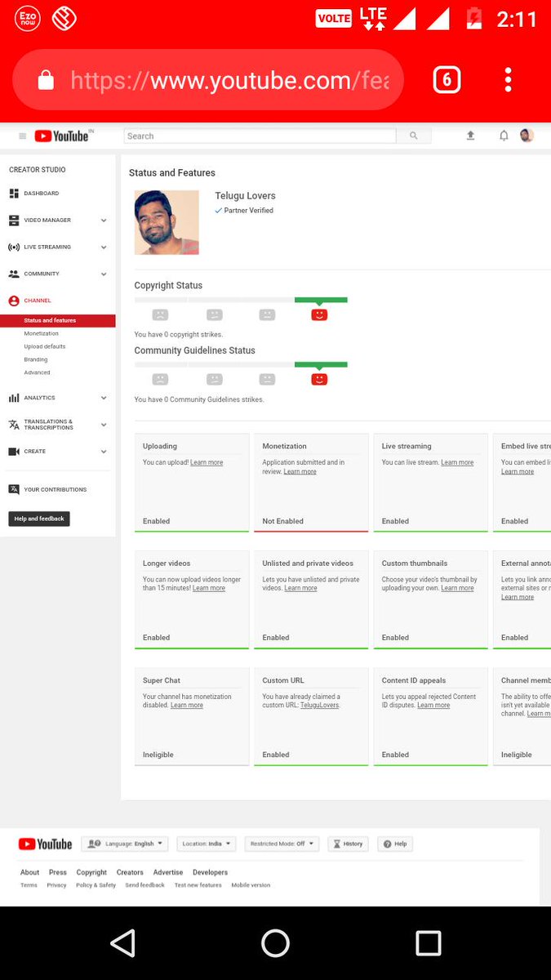
Task: Click Learn more in Uploading card
Action: tap(207, 462)
